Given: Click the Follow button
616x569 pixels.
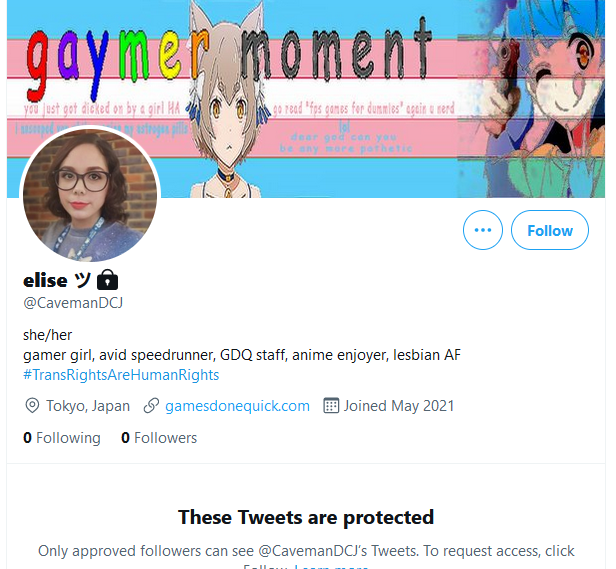Looking at the screenshot, I should (x=550, y=230).
